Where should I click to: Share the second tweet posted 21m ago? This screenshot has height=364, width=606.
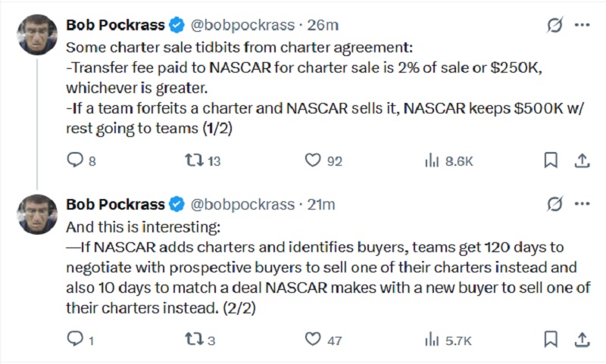[582, 341]
